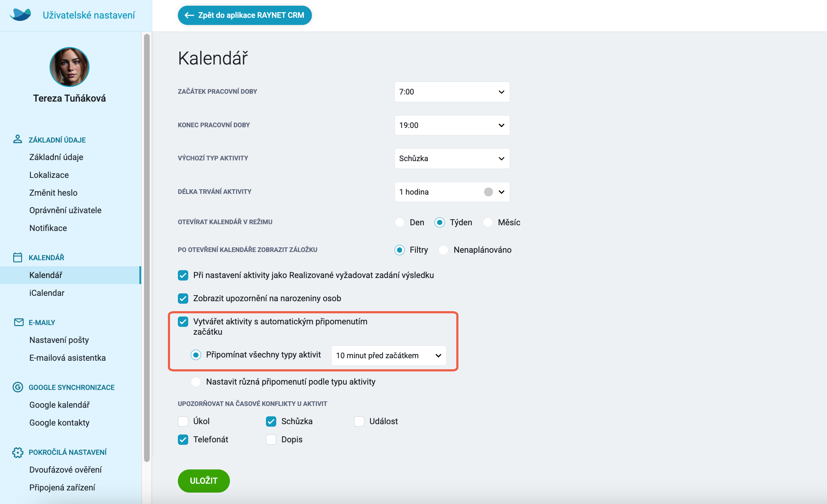Image resolution: width=827 pixels, height=504 pixels.
Task: Click the person icon beside Základní údaje
Action: tap(17, 139)
